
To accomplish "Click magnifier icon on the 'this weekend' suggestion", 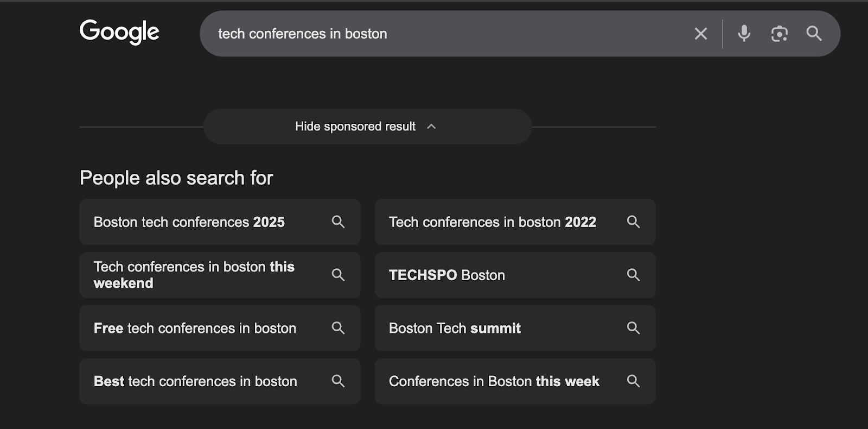I will (338, 275).
